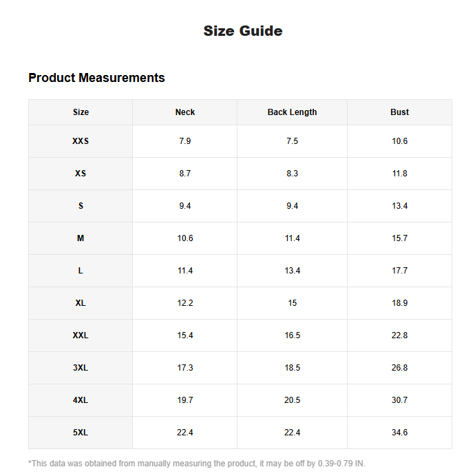
Task: Select the Bust column header
Action: 399,112
